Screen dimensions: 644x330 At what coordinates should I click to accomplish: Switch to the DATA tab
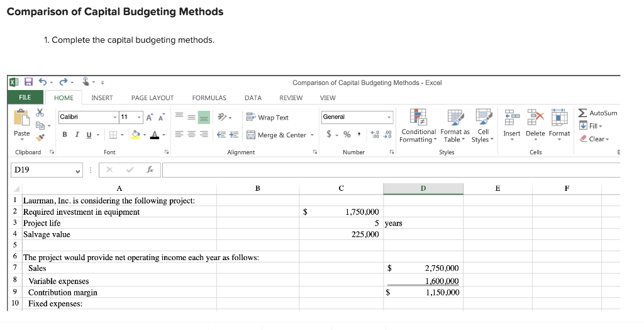(253, 98)
